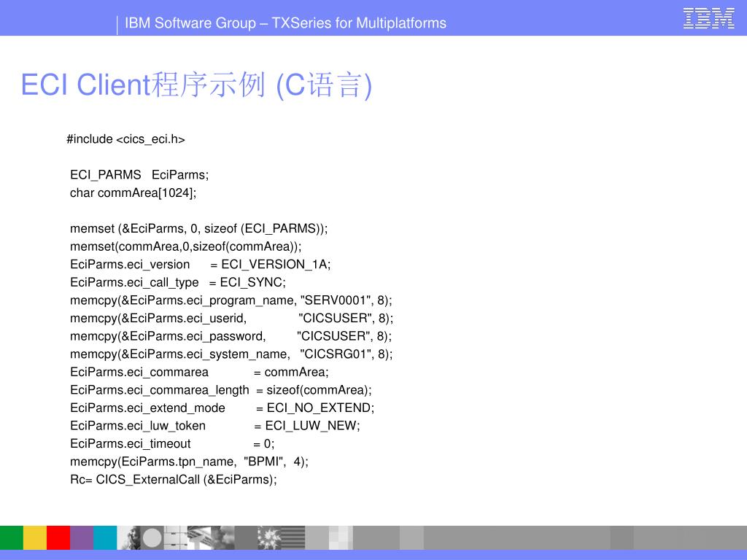
Task: Click the line 'memset (&EciParms, 0, sizeof (ECI_PARMS));'
Action: [199, 228]
